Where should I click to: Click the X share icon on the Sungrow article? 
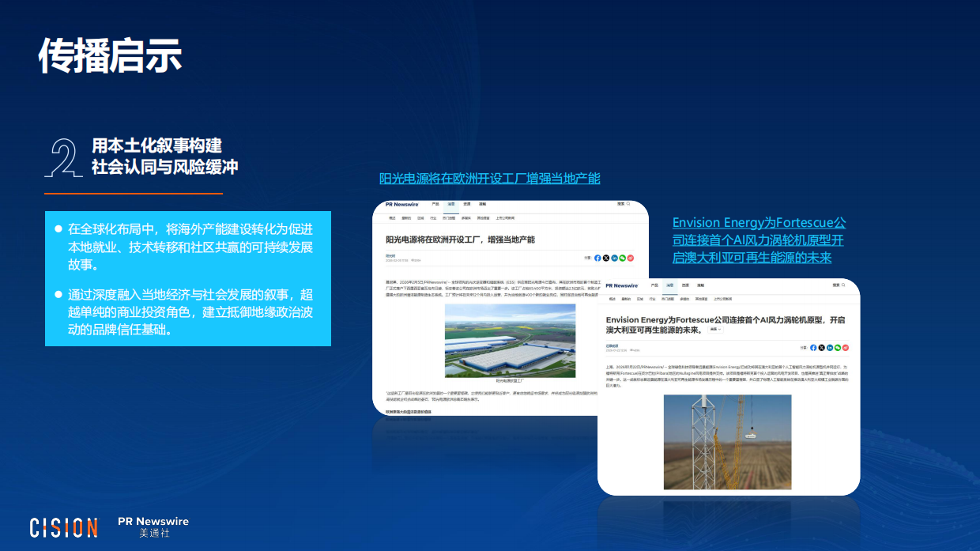point(605,258)
